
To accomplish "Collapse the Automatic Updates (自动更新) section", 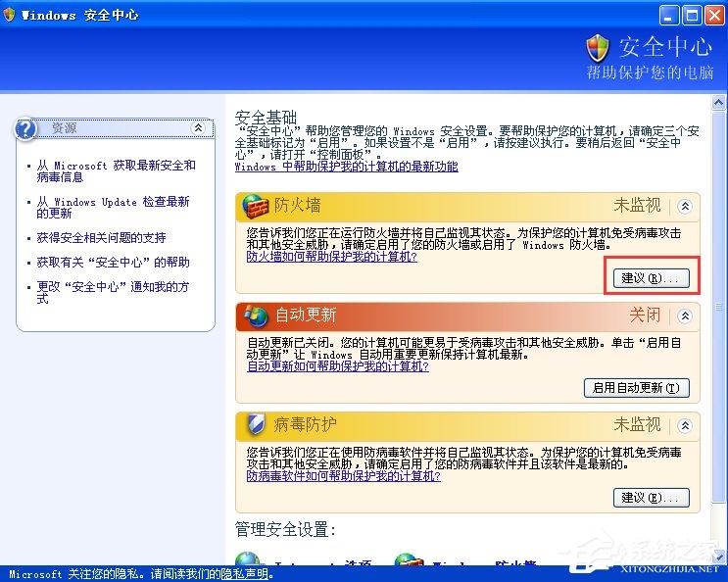I will (x=685, y=315).
